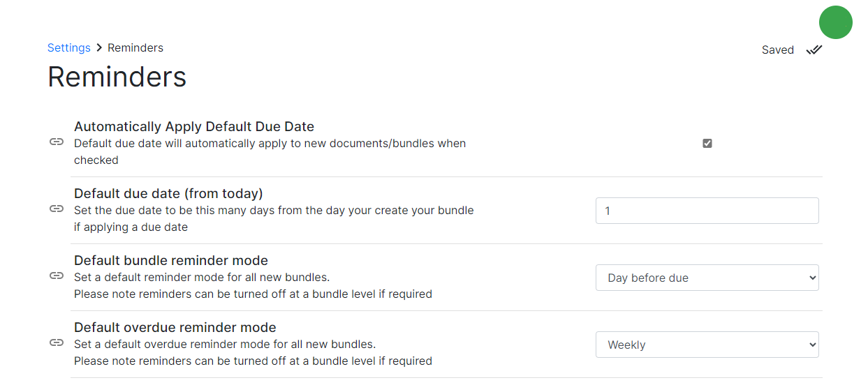Viewport: 868px width, 385px height.
Task: Select the Default overdue reminder mode heading
Action: pyautogui.click(x=175, y=328)
